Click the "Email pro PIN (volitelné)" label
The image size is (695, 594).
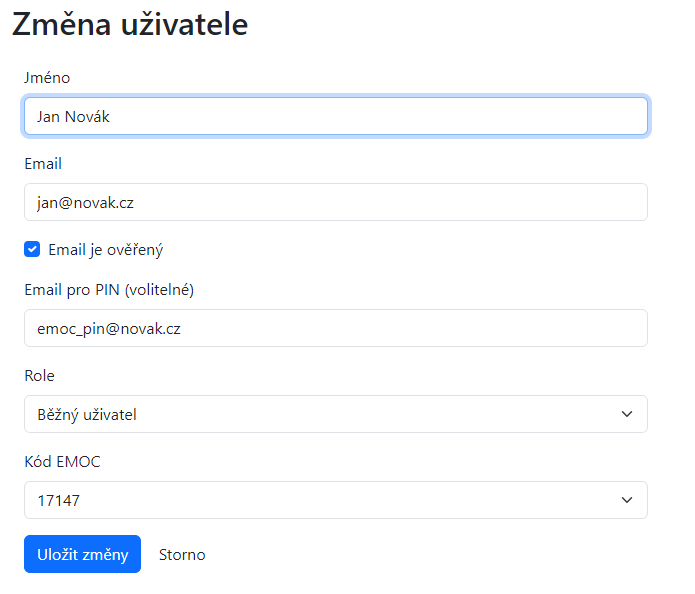[109, 290]
